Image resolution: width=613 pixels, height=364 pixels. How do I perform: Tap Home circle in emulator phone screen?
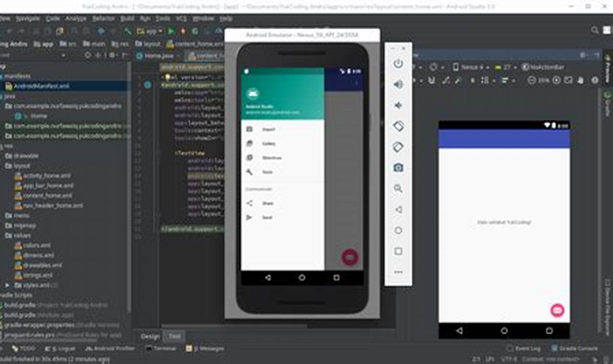click(x=302, y=278)
